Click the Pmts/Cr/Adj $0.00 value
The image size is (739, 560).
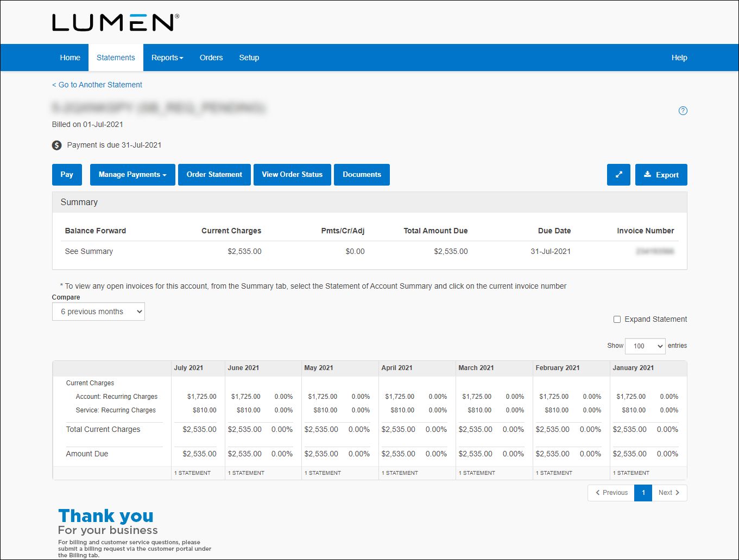coord(355,251)
